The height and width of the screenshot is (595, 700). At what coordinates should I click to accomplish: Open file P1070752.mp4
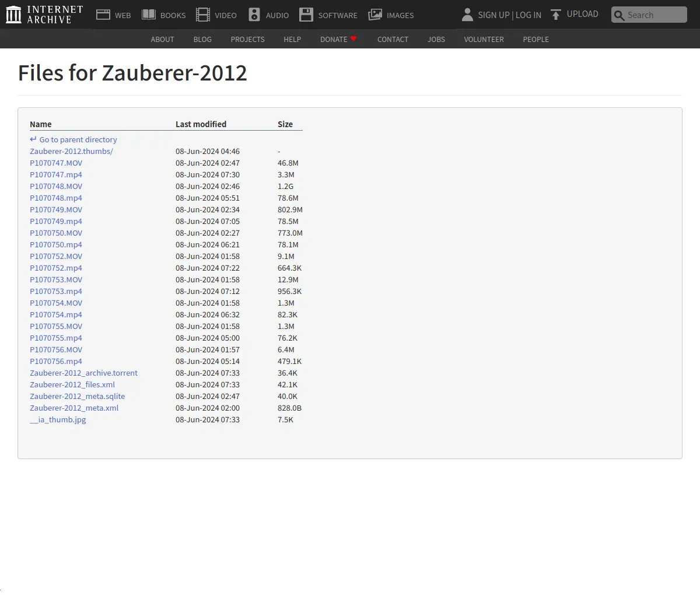56,268
